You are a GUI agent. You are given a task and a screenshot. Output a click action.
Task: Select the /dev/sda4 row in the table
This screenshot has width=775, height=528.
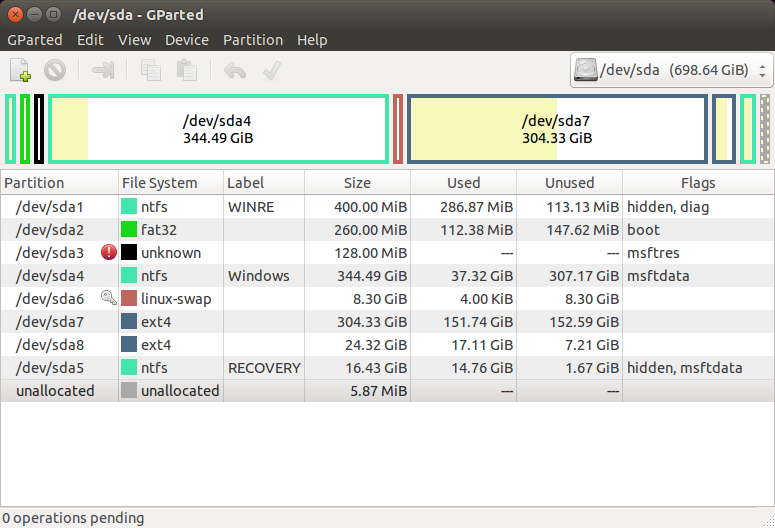pos(388,276)
